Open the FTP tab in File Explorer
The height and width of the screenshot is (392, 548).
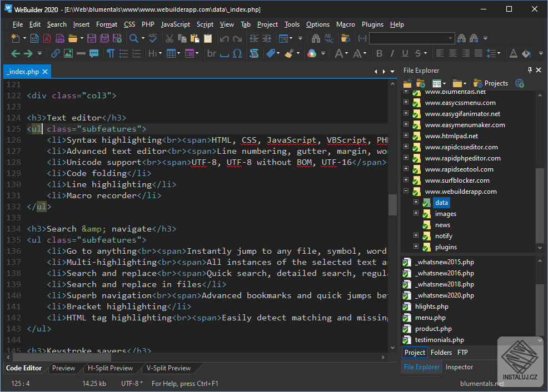[462, 353]
